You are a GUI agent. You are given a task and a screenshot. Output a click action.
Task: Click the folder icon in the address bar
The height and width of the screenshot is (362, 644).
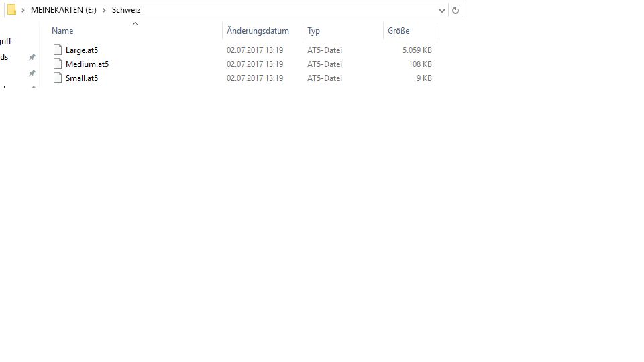[11, 10]
